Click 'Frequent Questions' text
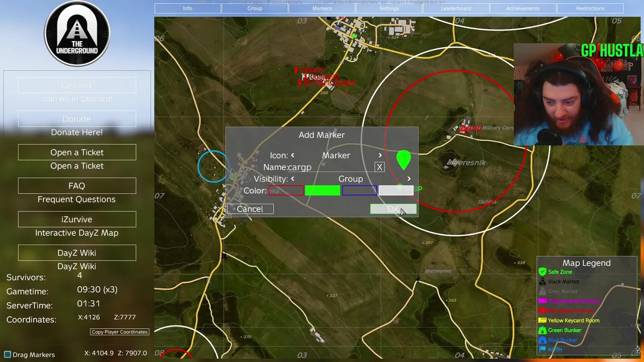644x362 pixels. tap(76, 200)
